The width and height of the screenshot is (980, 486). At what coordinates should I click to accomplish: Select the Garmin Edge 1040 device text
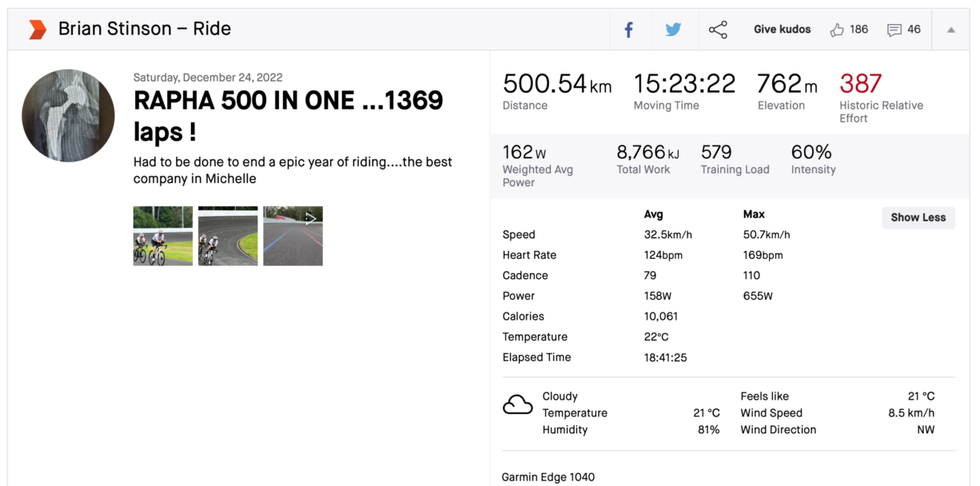point(548,477)
